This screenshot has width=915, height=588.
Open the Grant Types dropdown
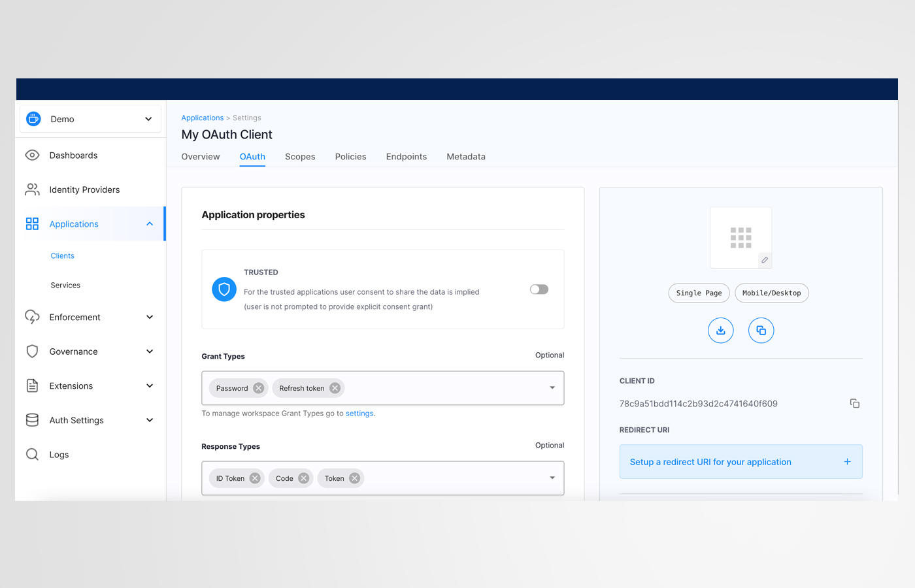click(551, 387)
